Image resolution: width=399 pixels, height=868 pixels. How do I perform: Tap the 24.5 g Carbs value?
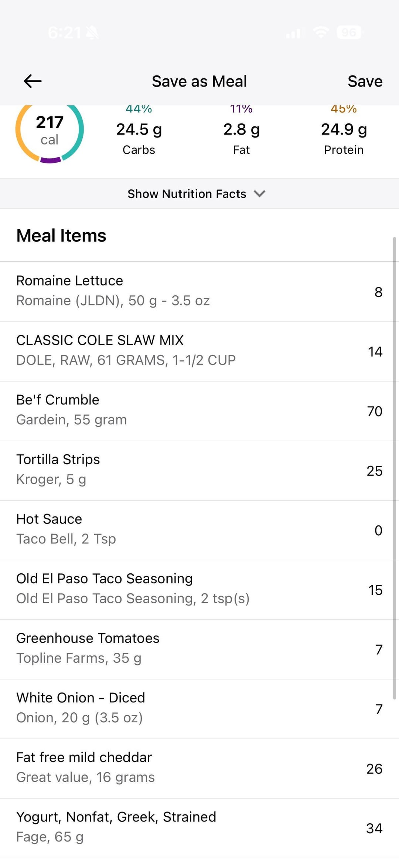click(x=139, y=130)
